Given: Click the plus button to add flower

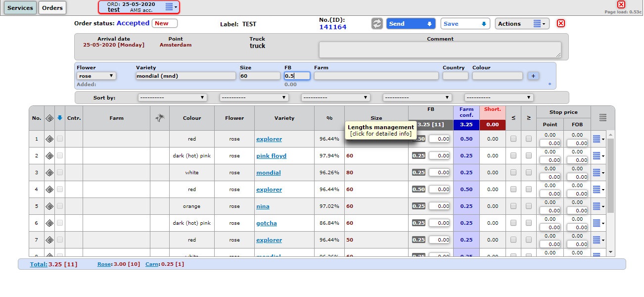Looking at the screenshot, I should pyautogui.click(x=533, y=76).
